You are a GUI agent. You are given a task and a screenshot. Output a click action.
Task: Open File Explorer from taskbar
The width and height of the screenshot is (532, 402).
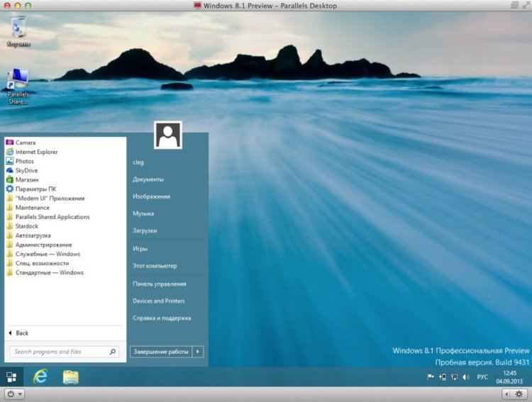(x=70, y=377)
